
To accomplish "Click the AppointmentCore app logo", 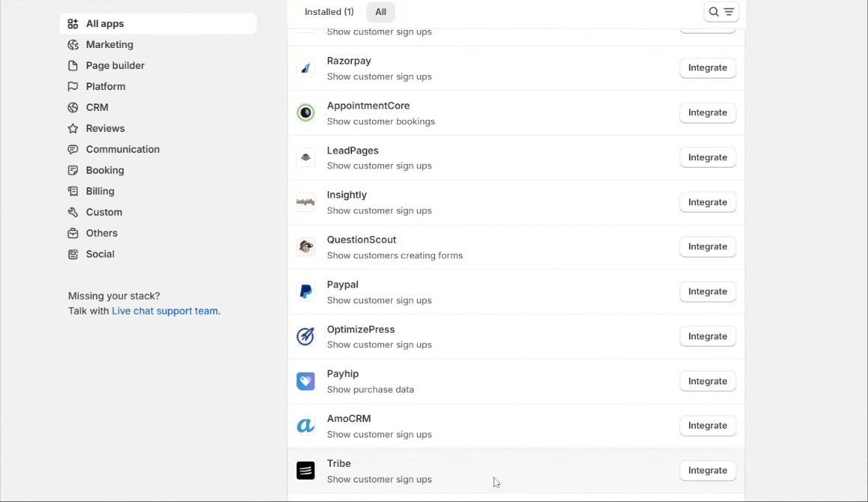I will click(306, 113).
